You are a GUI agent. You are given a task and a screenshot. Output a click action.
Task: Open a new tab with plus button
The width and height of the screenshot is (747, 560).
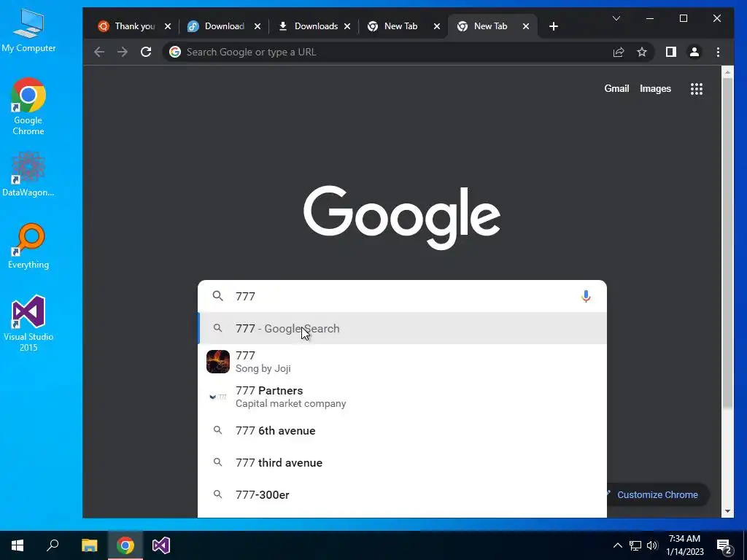tap(553, 26)
